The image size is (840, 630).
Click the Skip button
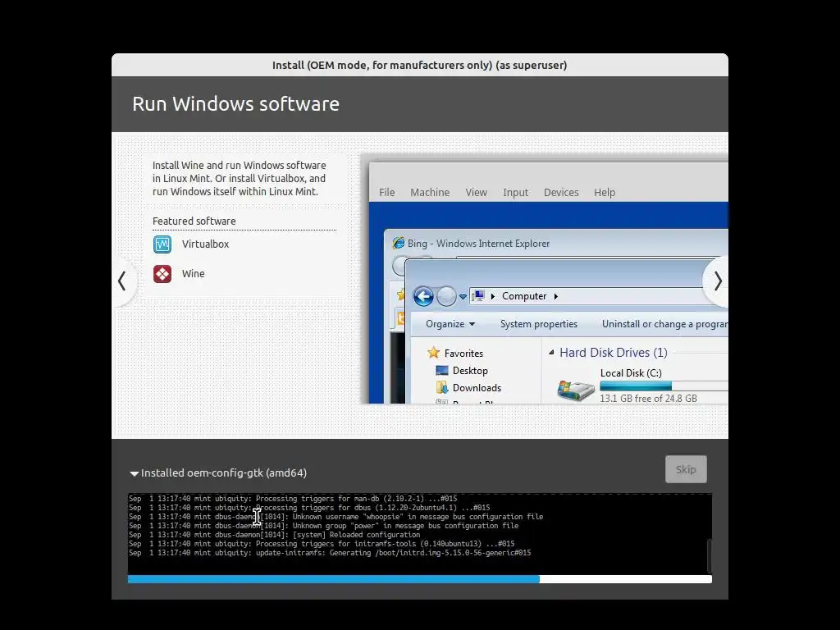pos(686,469)
